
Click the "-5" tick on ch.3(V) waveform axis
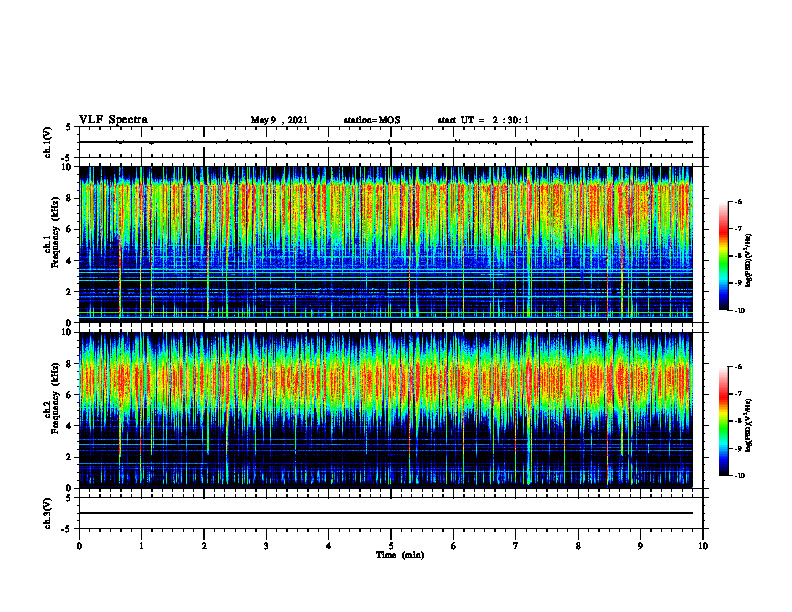point(67,529)
